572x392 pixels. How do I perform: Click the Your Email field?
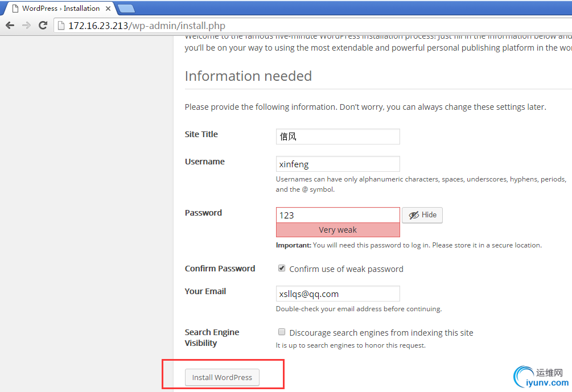point(338,294)
